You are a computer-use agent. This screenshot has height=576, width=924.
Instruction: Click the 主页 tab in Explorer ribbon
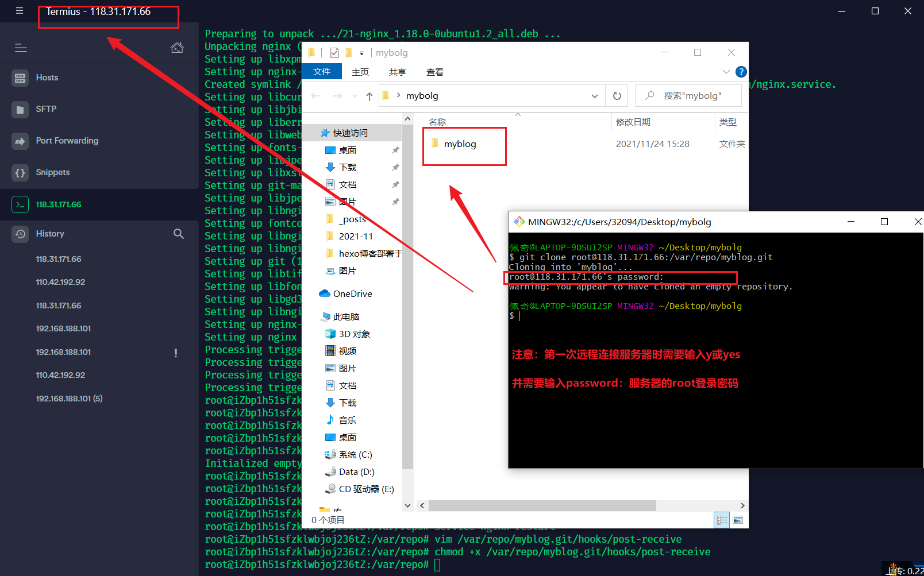pyautogui.click(x=360, y=72)
